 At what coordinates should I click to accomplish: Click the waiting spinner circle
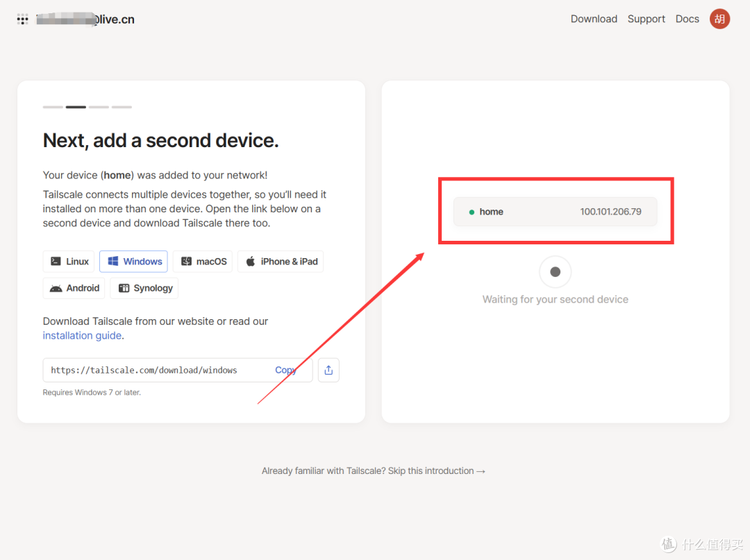(x=556, y=272)
